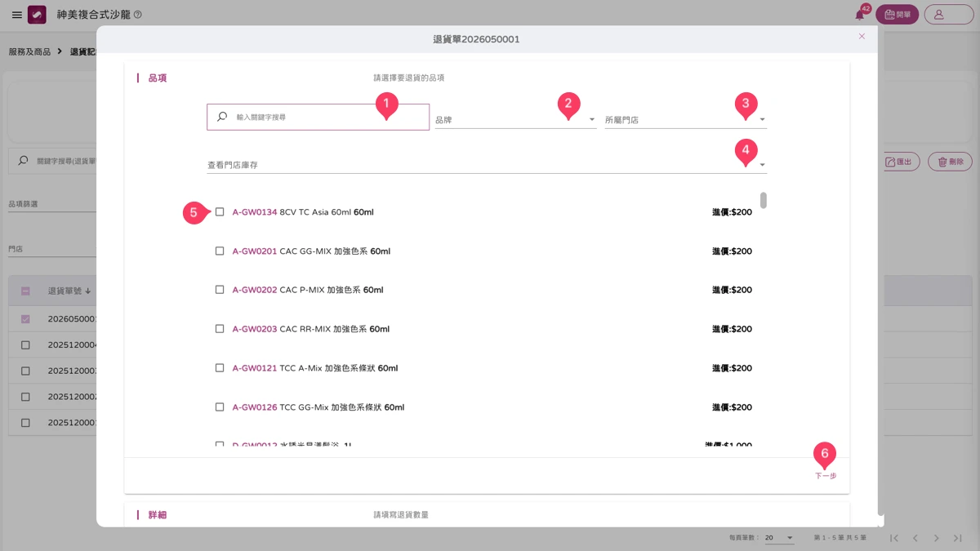Open the hamburger menu icon
The height and width of the screenshot is (551, 980).
coord(17,15)
